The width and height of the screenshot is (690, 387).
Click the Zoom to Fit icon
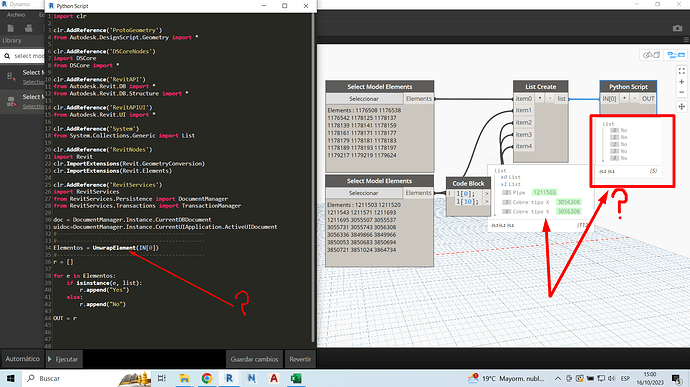tap(682, 71)
